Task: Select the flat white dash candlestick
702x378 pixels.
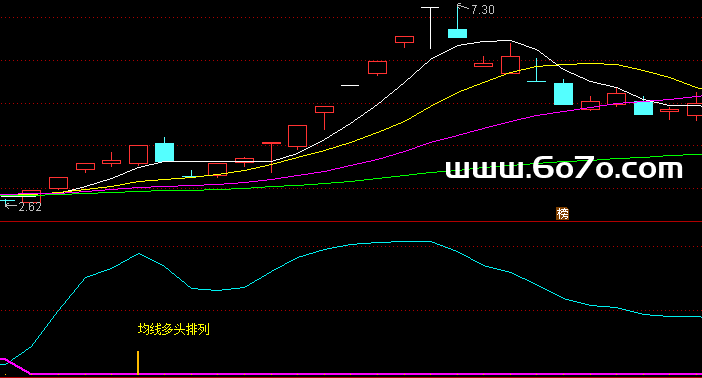Action: (x=350, y=85)
